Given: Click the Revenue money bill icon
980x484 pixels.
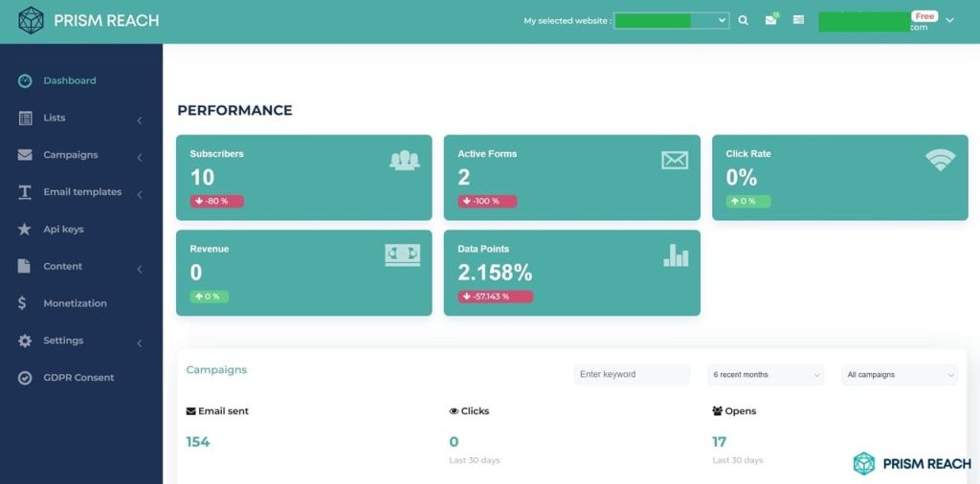Looking at the screenshot, I should (402, 254).
